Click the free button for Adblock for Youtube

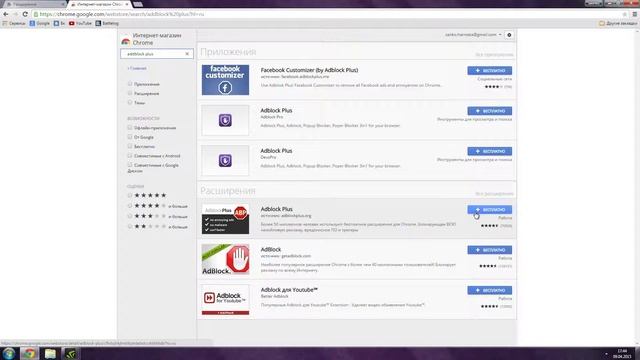489,290
